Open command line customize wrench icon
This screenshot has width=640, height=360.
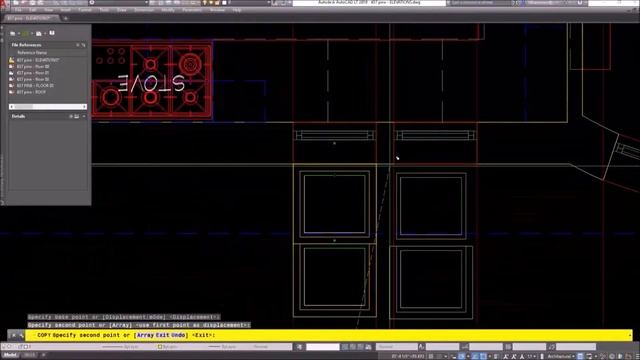tap(21, 335)
